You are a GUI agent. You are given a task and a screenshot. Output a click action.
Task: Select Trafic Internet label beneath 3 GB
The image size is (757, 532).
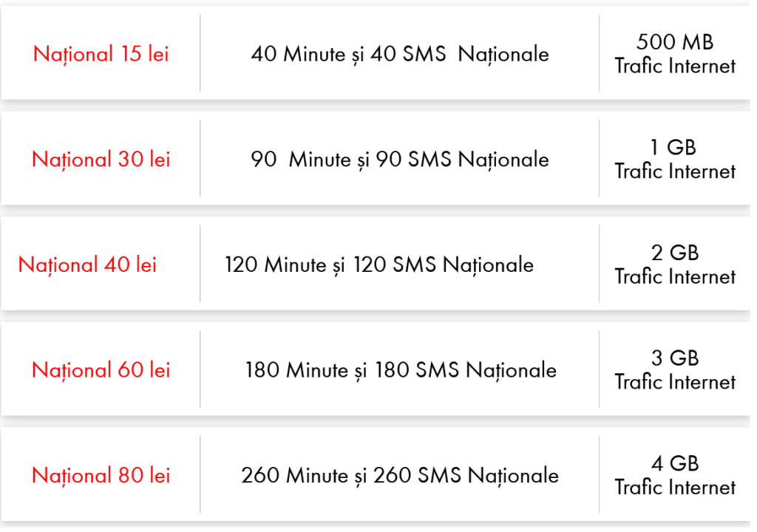pyautogui.click(x=675, y=382)
